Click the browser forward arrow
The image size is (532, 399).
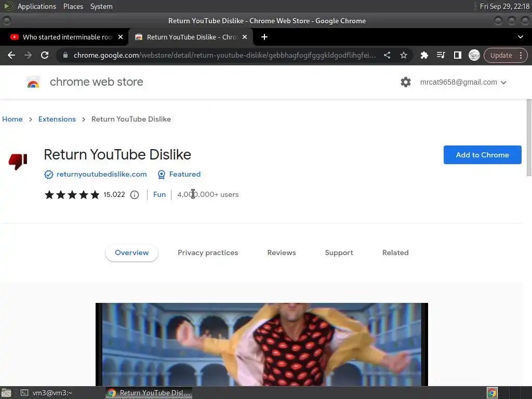click(28, 55)
